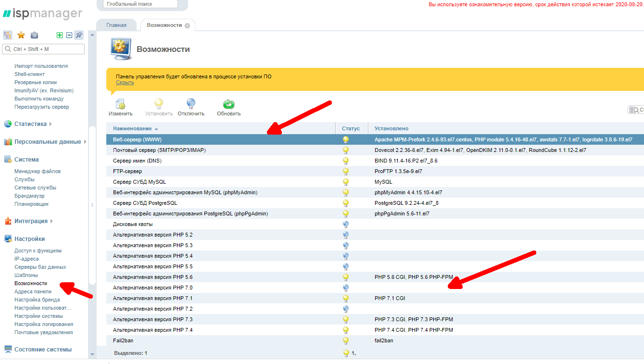Click the phpMyAdmin 4.4.15.10-4.el7 cell

click(408, 192)
